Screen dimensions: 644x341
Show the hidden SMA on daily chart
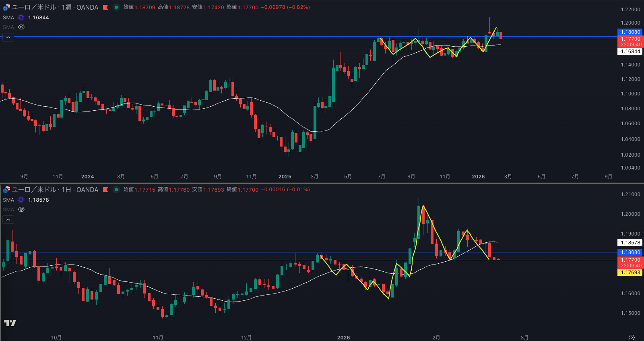click(21, 210)
